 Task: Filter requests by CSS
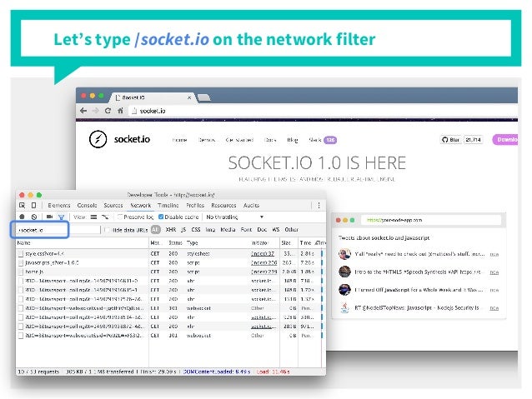point(196,230)
